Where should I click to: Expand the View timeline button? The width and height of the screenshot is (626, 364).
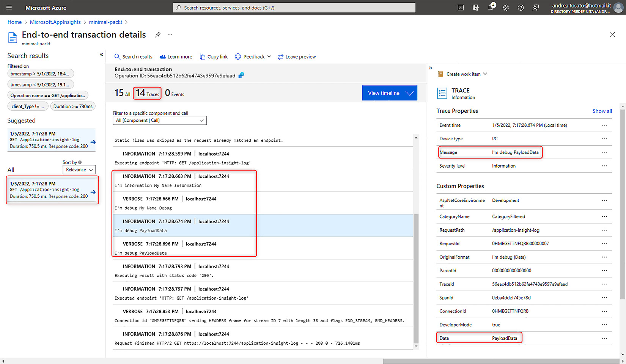tap(390, 93)
